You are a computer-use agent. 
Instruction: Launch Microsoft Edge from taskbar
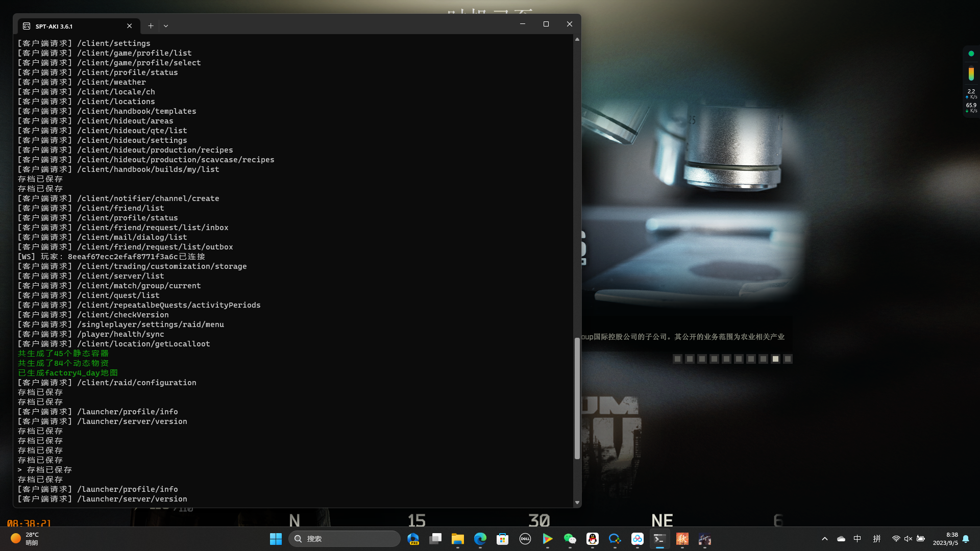pos(480,539)
